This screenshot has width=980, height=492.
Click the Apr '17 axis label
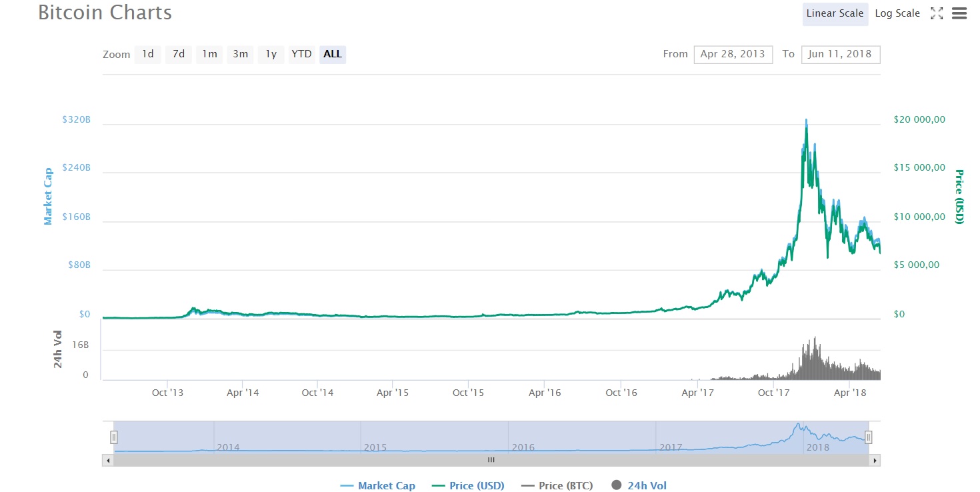(x=697, y=393)
